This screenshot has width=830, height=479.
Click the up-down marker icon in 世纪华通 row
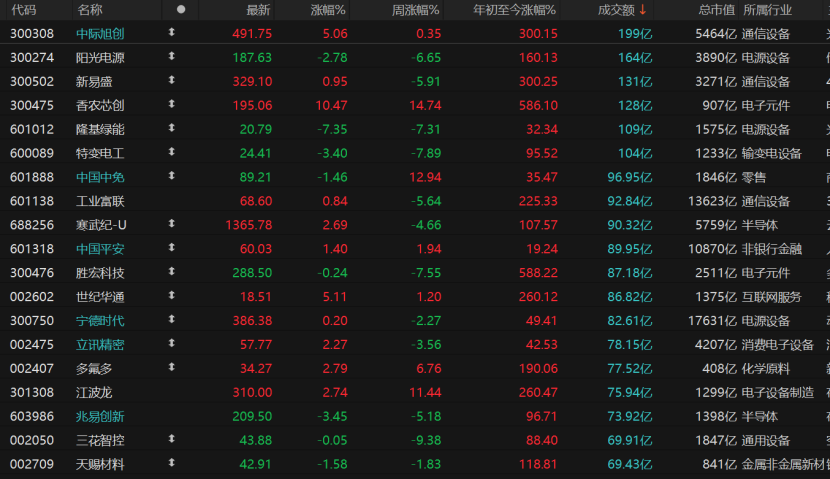click(172, 295)
